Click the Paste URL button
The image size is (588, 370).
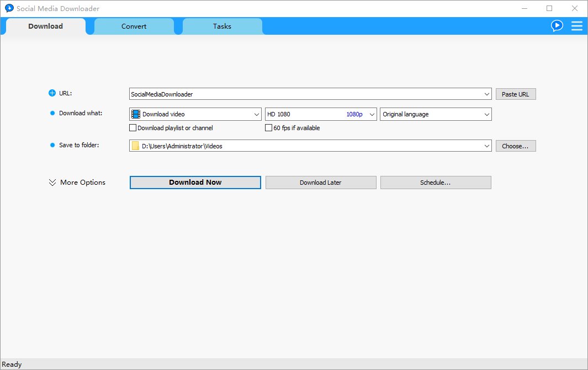516,94
